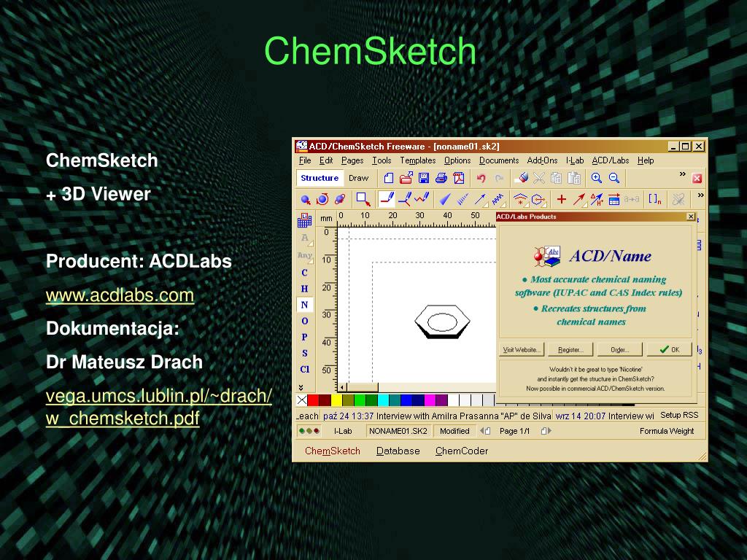Pick the magenta color swatch
747x560 pixels.
click(430, 400)
